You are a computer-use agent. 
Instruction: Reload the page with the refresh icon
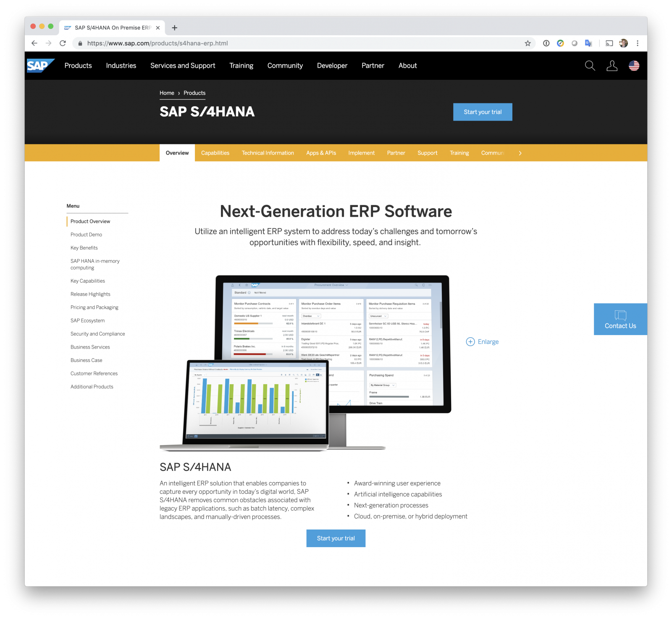[x=63, y=43]
